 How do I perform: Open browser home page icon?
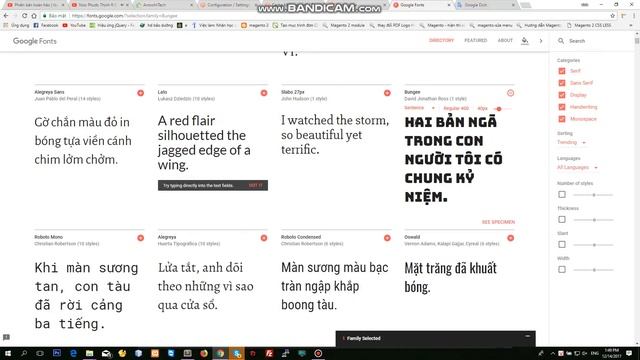(34, 16)
